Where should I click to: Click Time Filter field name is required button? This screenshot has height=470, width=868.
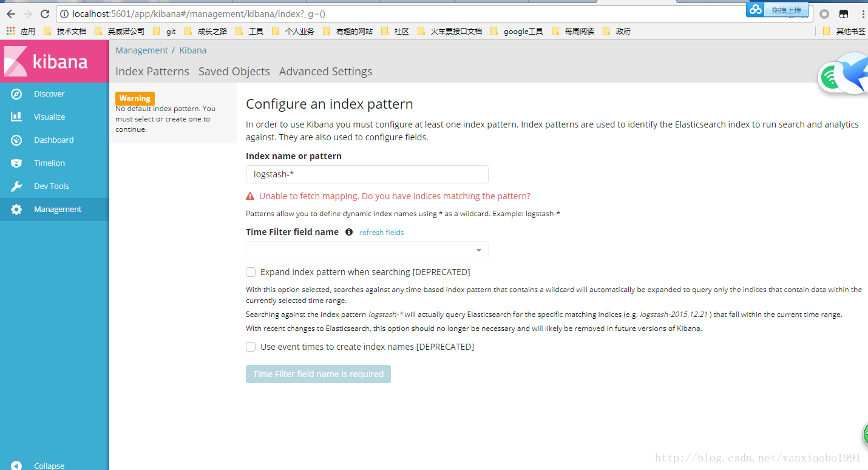coord(318,374)
